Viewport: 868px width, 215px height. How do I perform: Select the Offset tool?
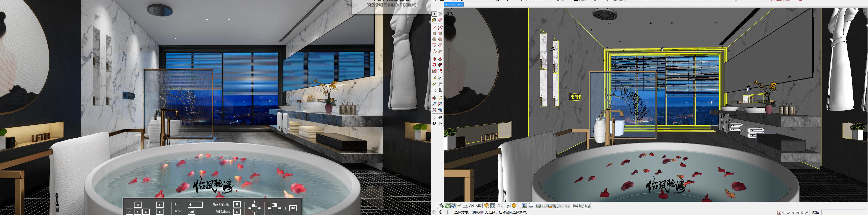[440, 71]
